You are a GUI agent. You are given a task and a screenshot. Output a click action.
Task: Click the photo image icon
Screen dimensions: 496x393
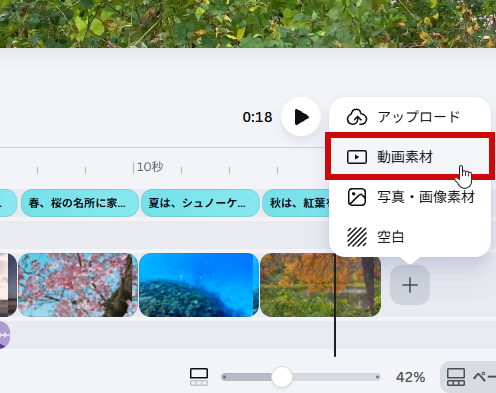click(357, 197)
